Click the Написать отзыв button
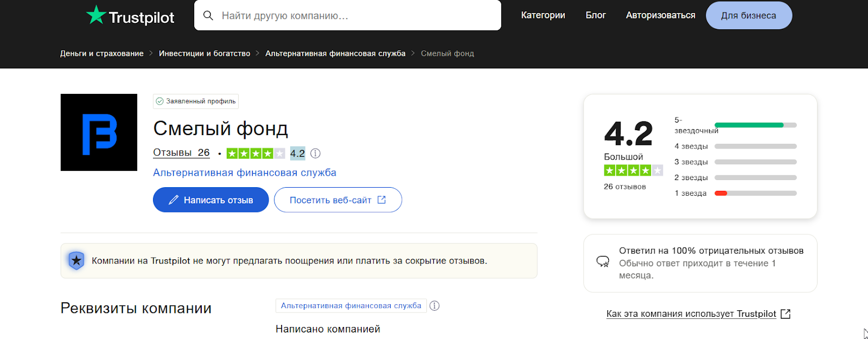868x339 pixels. pos(211,200)
